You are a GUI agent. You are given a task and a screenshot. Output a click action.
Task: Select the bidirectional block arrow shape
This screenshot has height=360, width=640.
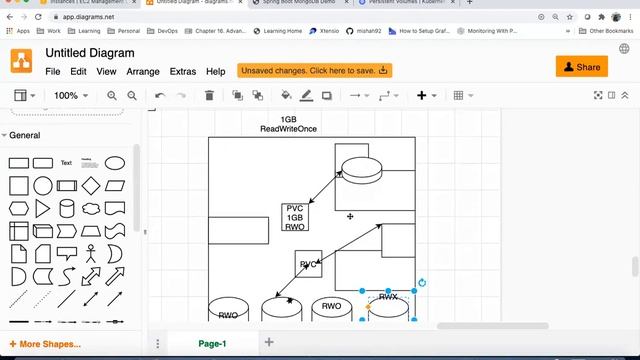point(91,276)
